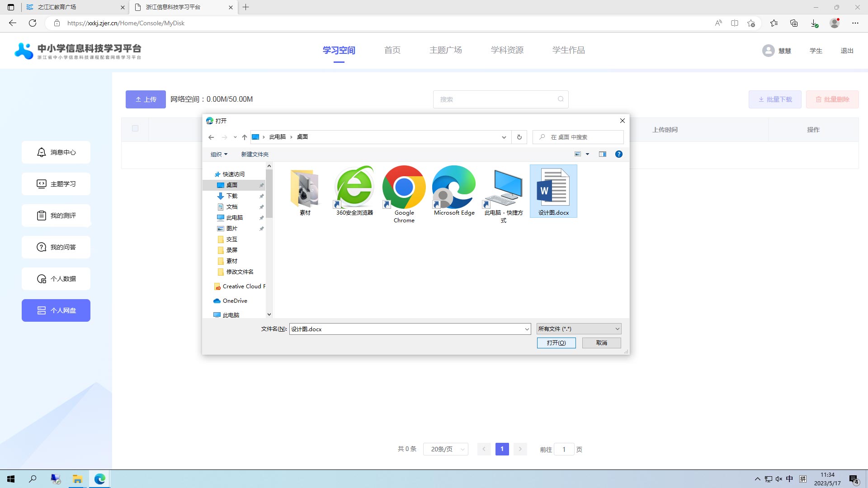868x488 pixels.
Task: Toggle the preview pane icon
Action: pos(602,154)
